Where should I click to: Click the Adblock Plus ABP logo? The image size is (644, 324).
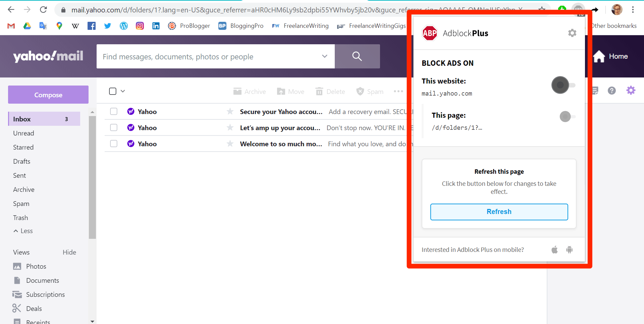(430, 33)
